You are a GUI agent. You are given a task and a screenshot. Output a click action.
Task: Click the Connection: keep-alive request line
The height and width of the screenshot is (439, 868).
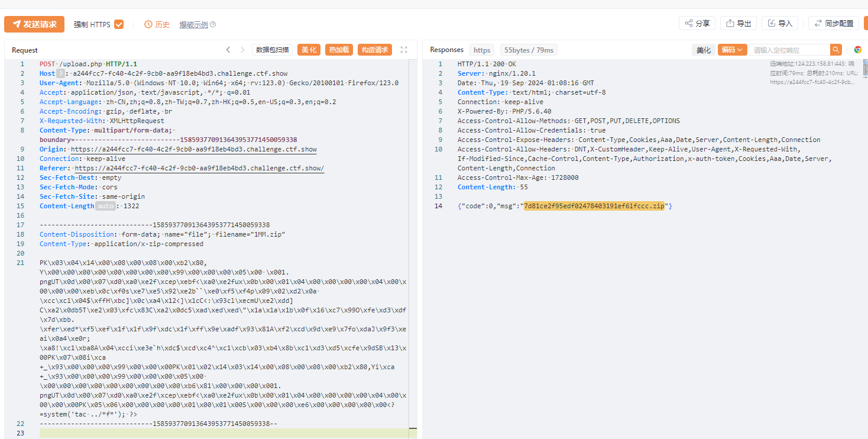tap(82, 159)
